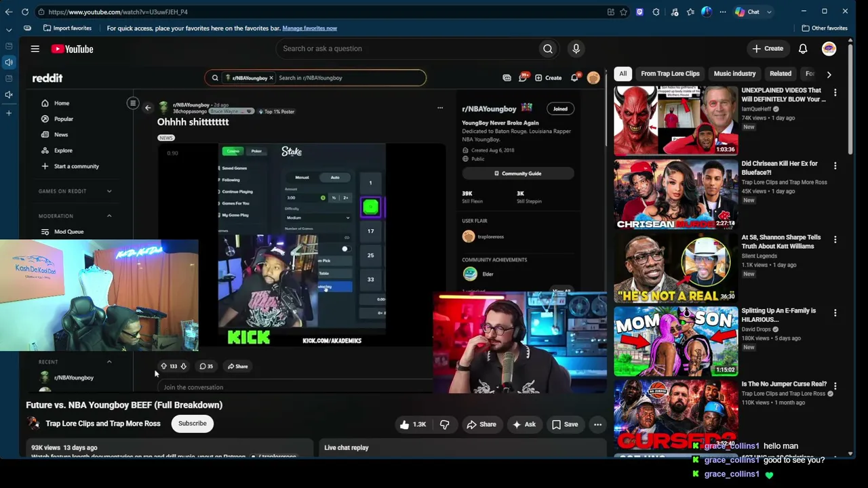
Task: Open the browser profile picture
Action: (707, 12)
